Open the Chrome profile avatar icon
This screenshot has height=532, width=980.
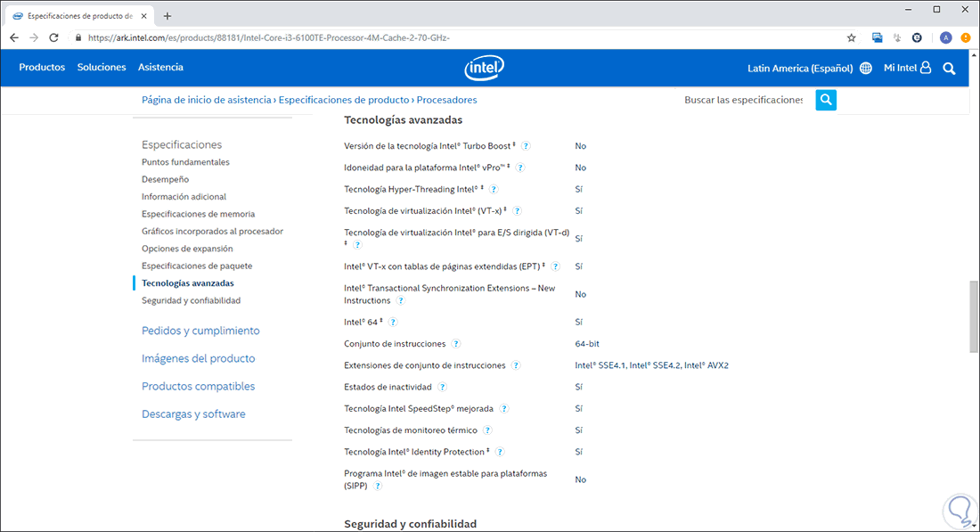coord(945,38)
